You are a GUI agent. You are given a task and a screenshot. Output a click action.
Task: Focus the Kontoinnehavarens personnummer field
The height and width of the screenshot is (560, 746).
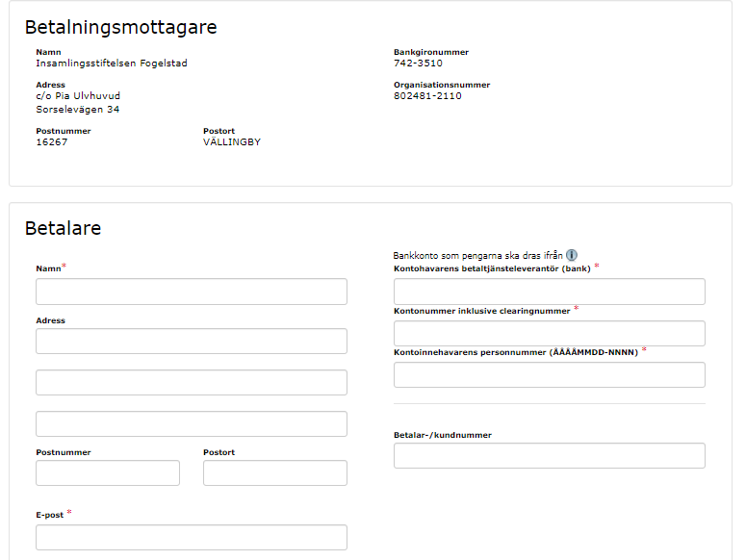coord(550,374)
